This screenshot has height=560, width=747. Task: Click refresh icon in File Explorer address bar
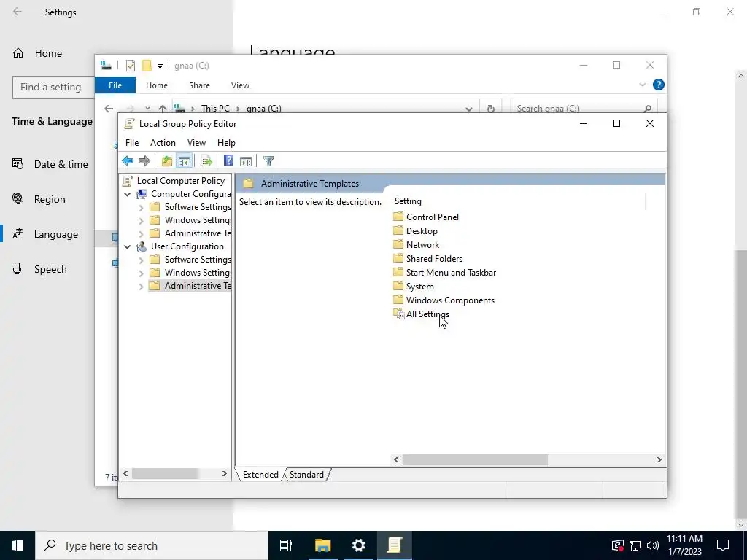coord(491,109)
